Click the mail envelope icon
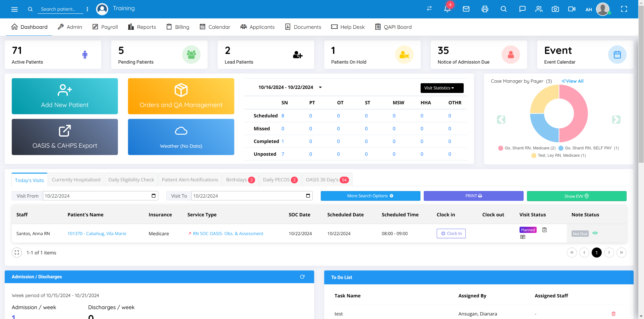Viewport: 644px width, 319px height. [x=466, y=9]
